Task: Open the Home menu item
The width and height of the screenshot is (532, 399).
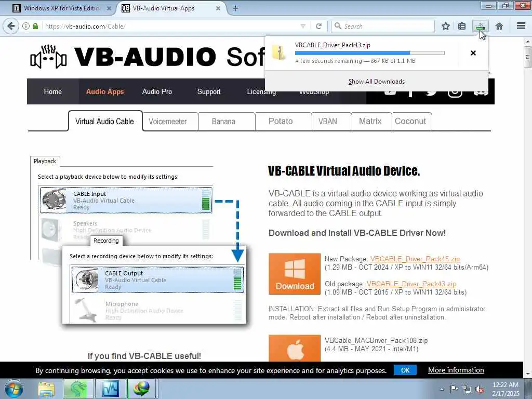Action: pyautogui.click(x=53, y=91)
